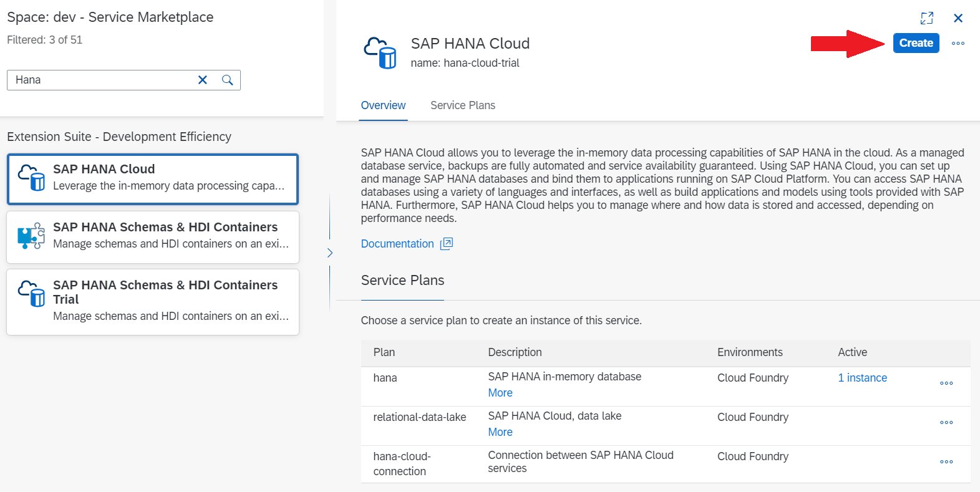Click the Description column header
The image size is (980, 492).
515,352
